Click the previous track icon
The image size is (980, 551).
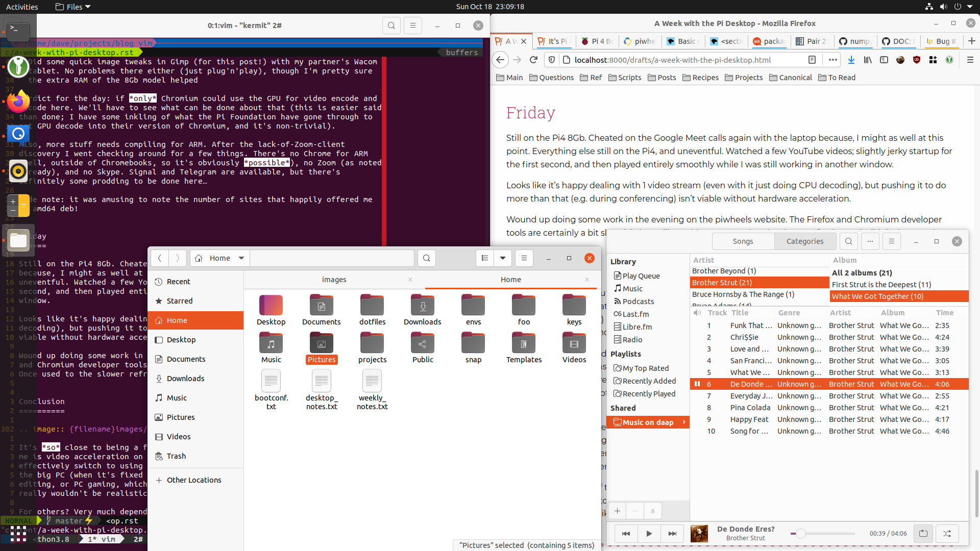click(626, 533)
